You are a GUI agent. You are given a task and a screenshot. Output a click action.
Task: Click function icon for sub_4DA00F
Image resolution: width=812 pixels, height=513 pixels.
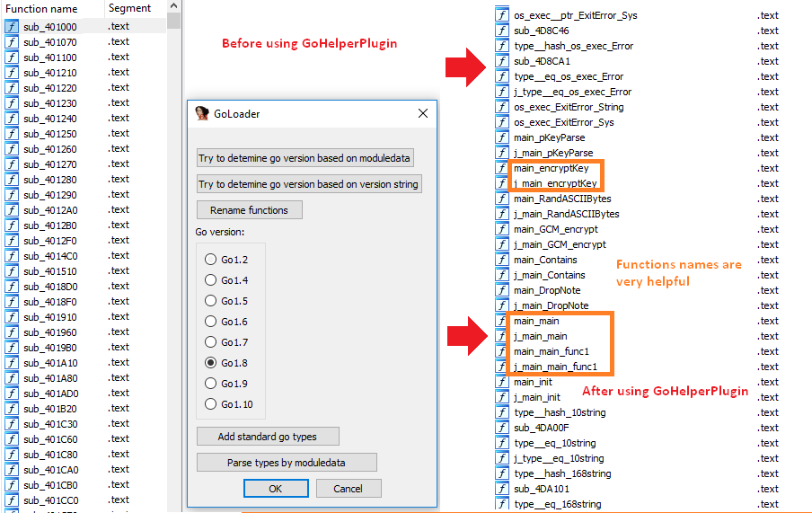[x=502, y=428]
